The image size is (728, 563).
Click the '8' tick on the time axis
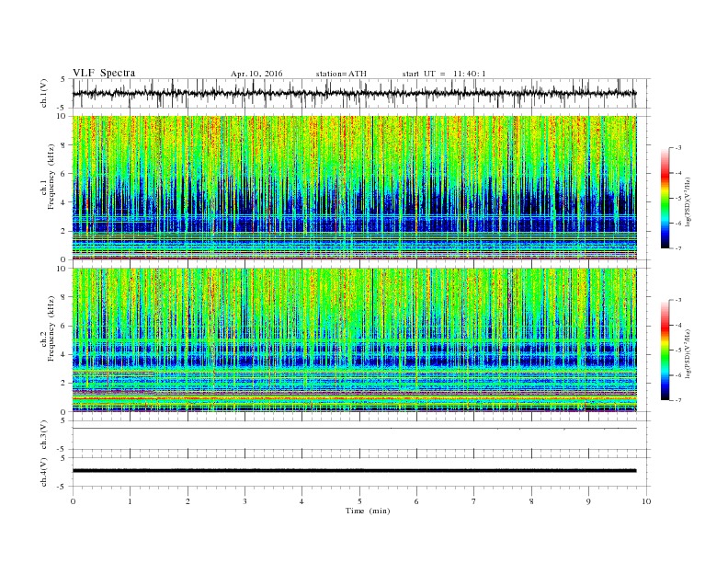531,501
